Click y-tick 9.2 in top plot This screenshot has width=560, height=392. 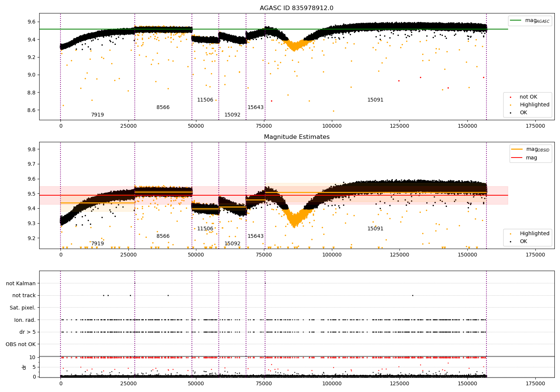point(31,57)
